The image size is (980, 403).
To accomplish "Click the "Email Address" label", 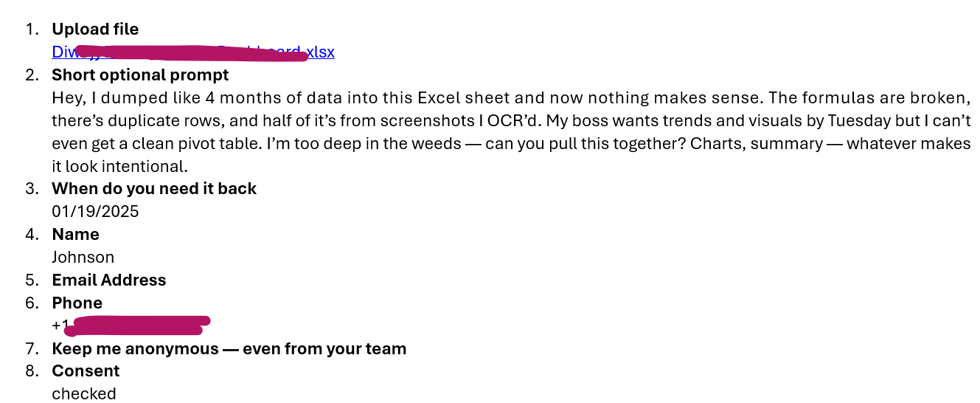I will coord(109,280).
